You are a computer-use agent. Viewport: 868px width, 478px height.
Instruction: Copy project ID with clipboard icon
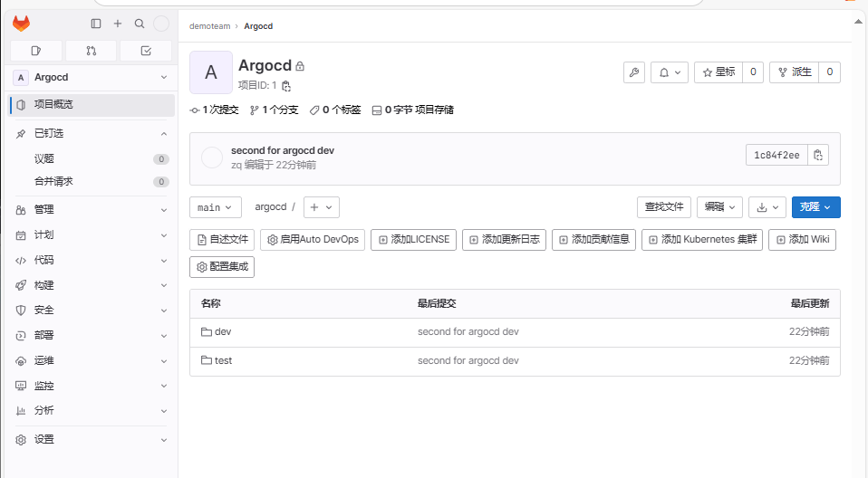pyautogui.click(x=286, y=86)
